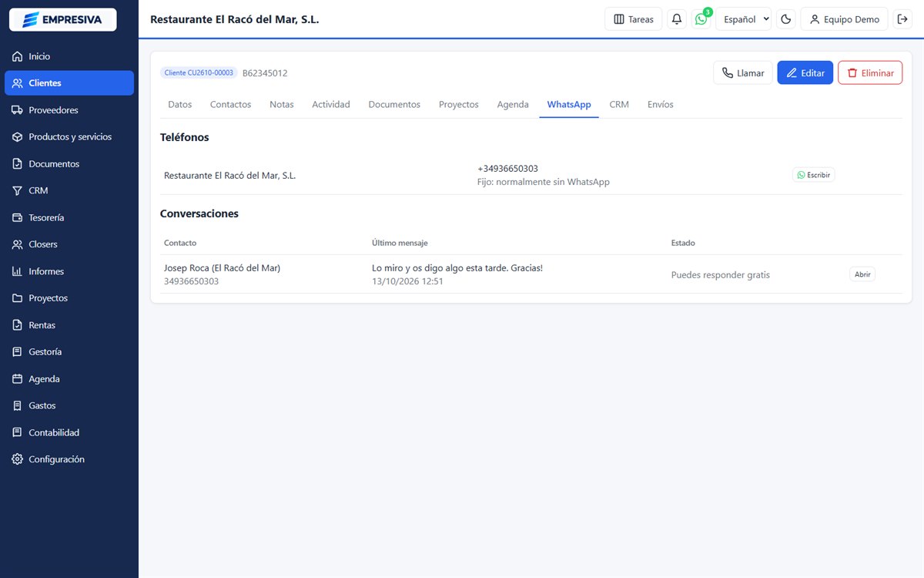Image resolution: width=924 pixels, height=578 pixels.
Task: Click the timestamp 13/10/2026 12:51
Action: pos(407,281)
